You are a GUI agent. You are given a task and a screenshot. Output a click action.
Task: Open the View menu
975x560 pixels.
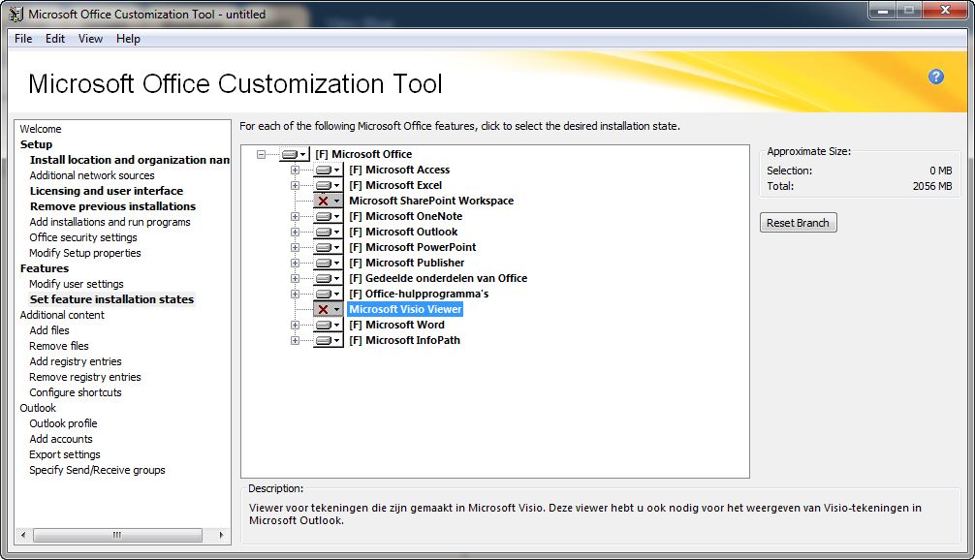pyautogui.click(x=90, y=39)
